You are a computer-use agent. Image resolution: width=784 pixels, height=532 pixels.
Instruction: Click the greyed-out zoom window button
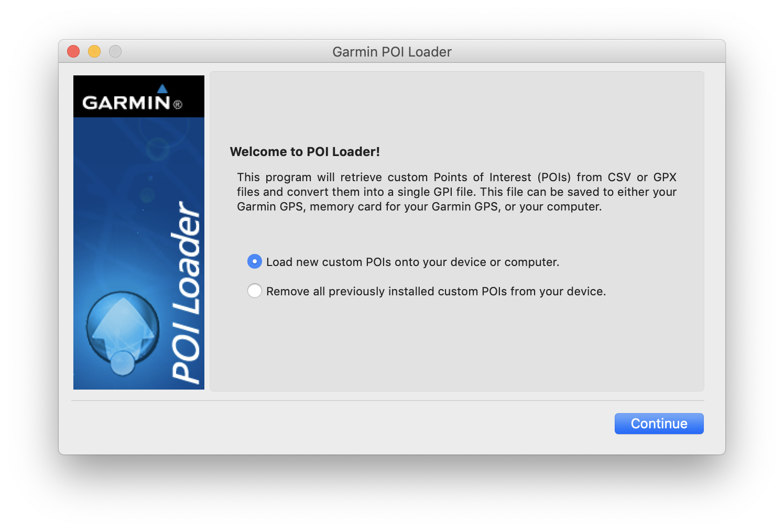[x=115, y=51]
